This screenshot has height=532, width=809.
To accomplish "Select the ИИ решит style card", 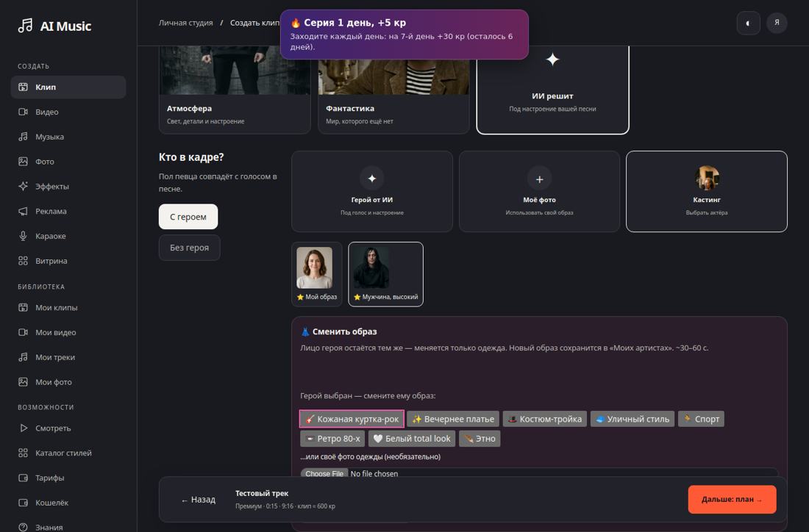I will point(552,90).
